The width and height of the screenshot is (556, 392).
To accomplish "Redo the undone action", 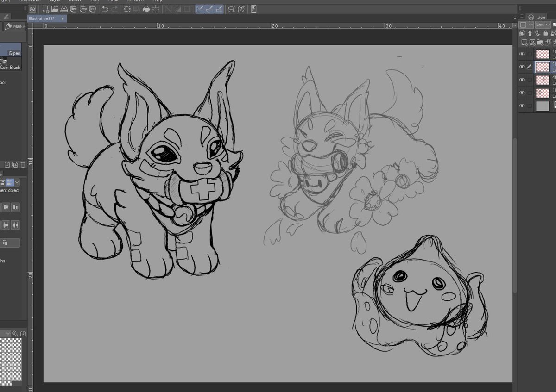I will [115, 9].
